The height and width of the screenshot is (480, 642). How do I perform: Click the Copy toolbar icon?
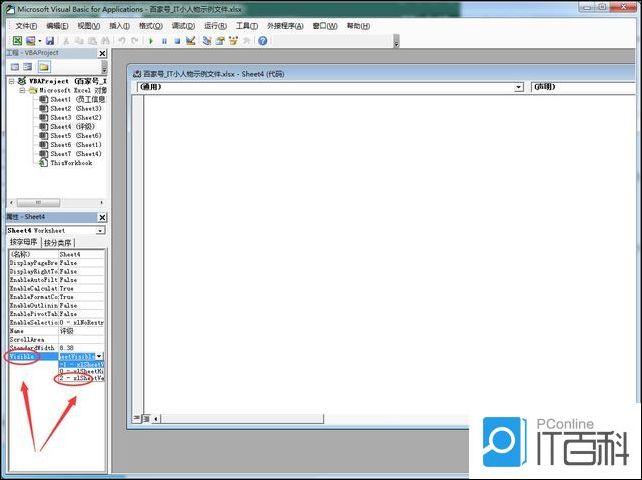coord(79,41)
